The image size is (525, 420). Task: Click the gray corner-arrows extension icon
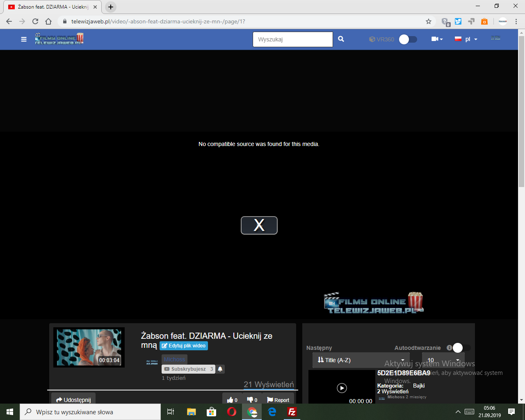point(471,21)
